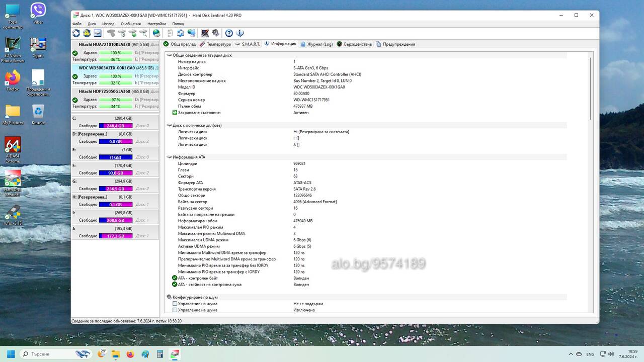Click serial number value 'WD-WMC1S1717951'
The image size is (644, 362).
tap(311, 100)
